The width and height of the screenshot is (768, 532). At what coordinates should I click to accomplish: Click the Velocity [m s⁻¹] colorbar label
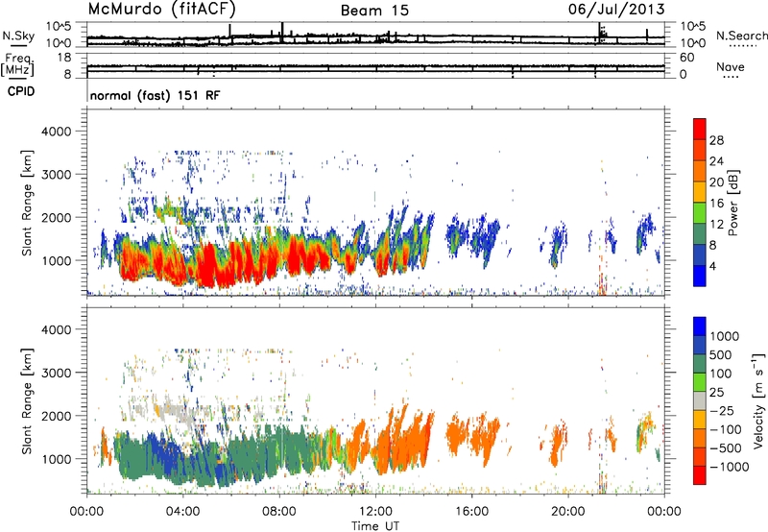[759, 400]
